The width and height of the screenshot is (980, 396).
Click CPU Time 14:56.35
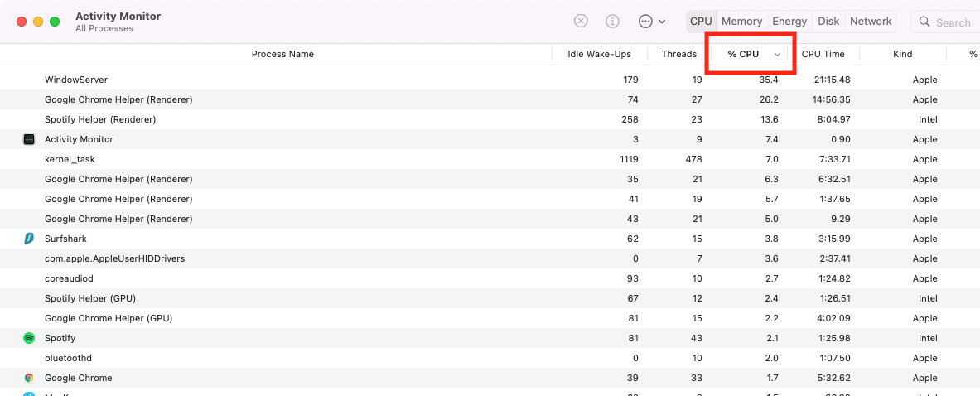point(832,99)
